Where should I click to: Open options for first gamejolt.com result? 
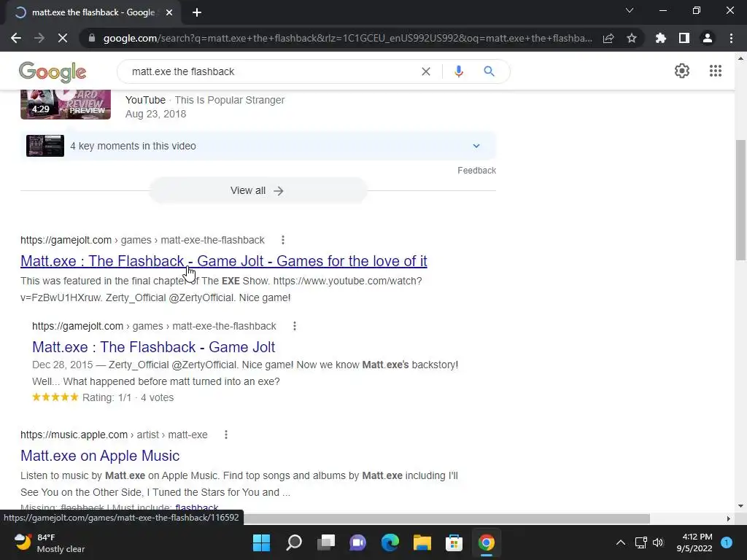pyautogui.click(x=283, y=240)
